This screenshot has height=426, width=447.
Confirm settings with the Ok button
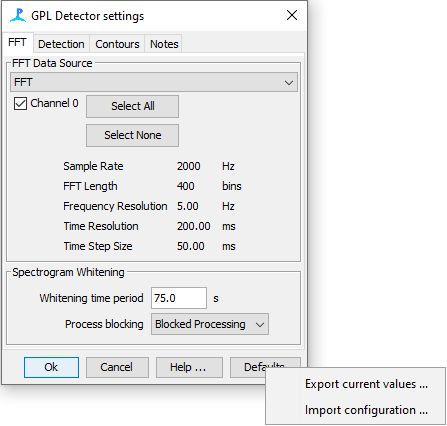[x=51, y=367]
